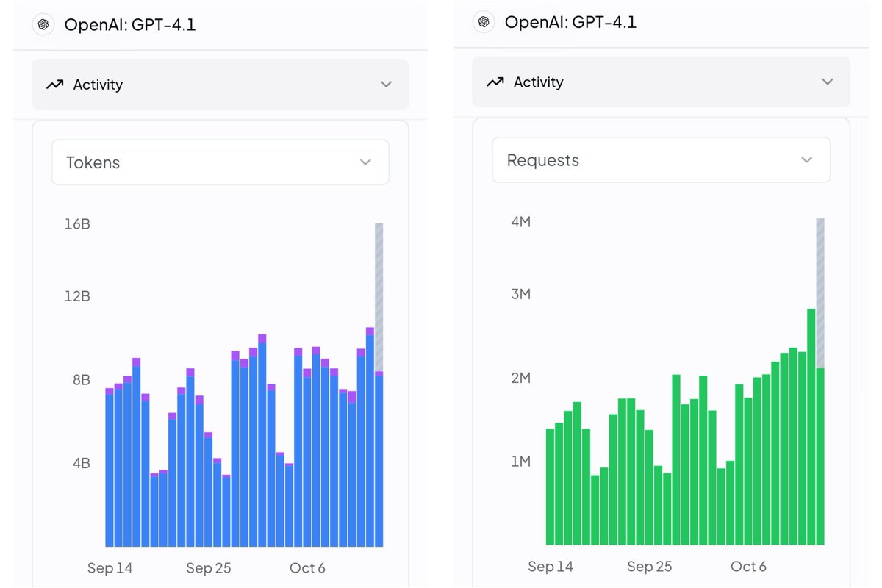The image size is (882, 588).
Task: Click the 4M axis label in Requests chart
Action: [520, 221]
